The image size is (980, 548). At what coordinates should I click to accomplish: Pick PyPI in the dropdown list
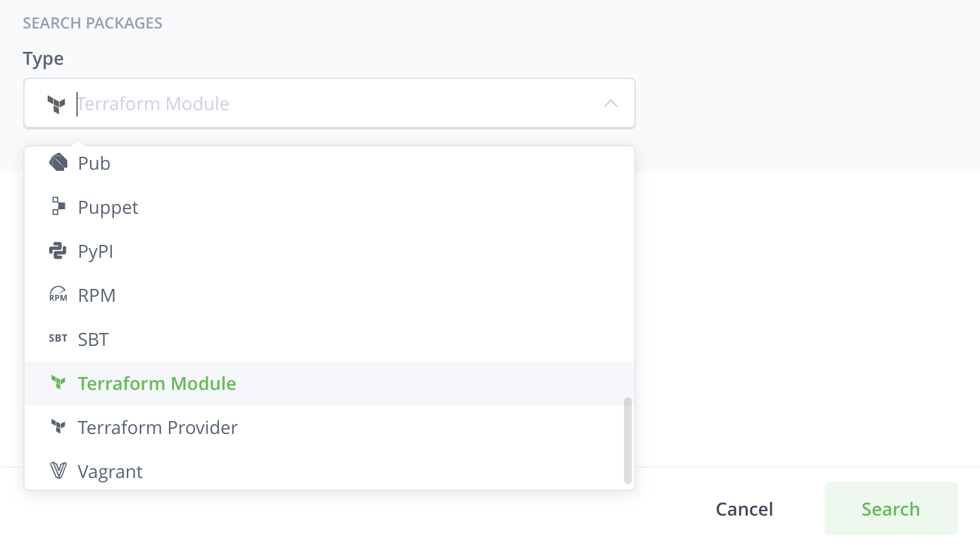[x=96, y=251]
